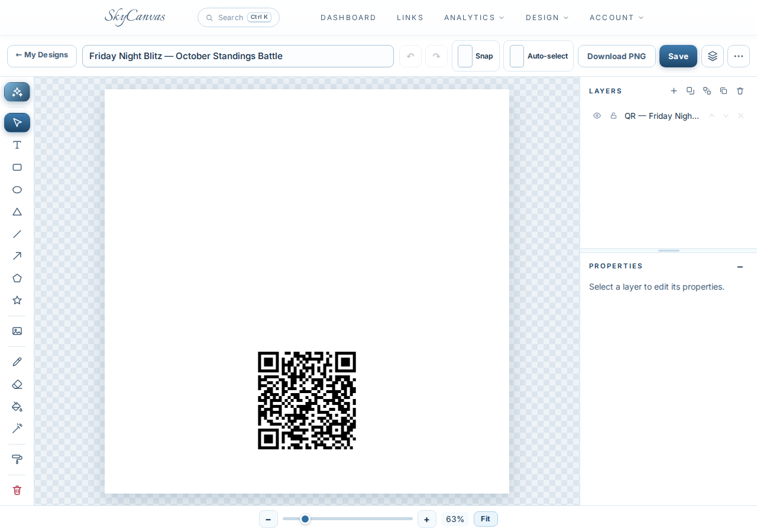Choose the Insert Image tool
Image resolution: width=757 pixels, height=532 pixels.
tap(17, 331)
